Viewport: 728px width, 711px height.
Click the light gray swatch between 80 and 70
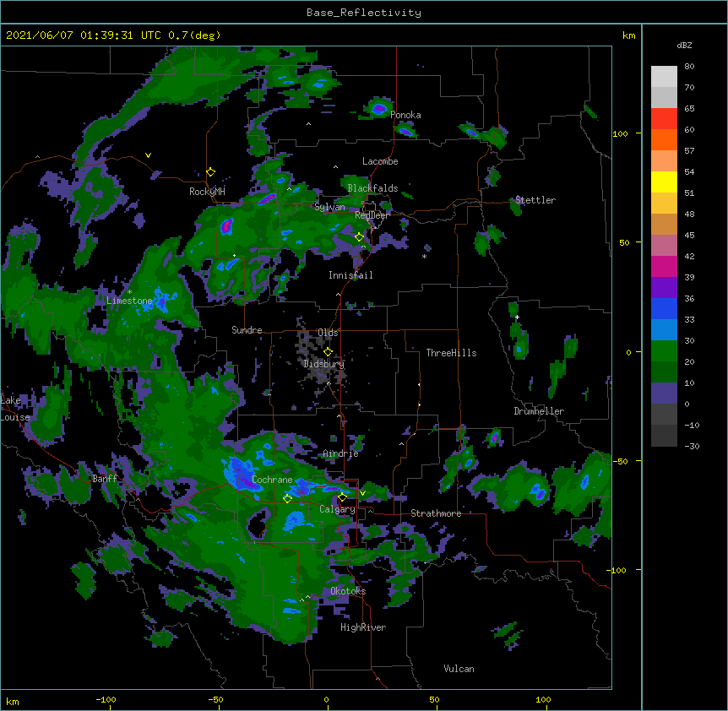[x=664, y=77]
